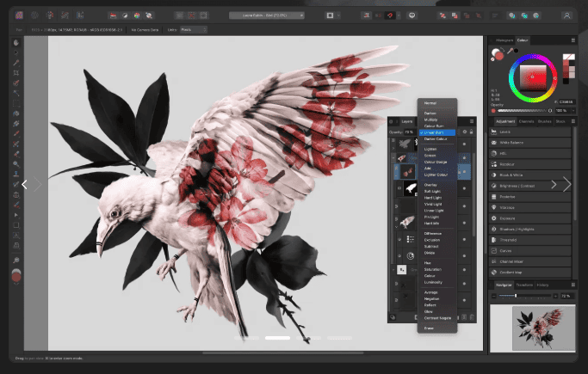Viewport: 588px width, 374px height.
Task: Expand the white-square group layer
Action: 393,270
